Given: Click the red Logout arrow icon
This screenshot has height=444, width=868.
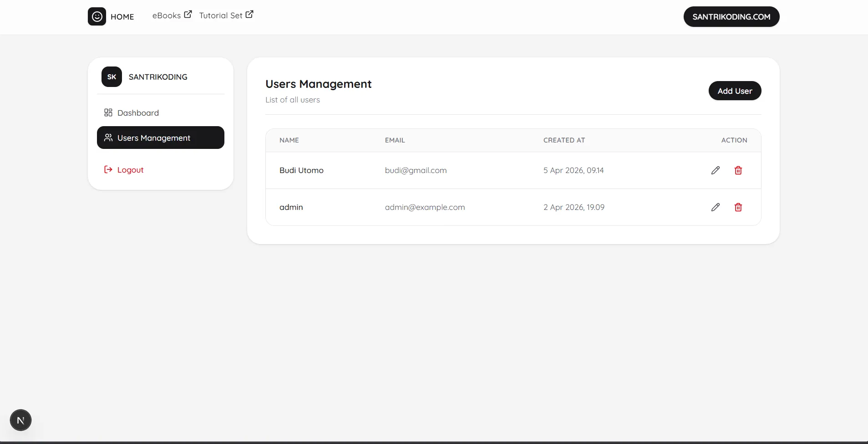Looking at the screenshot, I should [108, 169].
